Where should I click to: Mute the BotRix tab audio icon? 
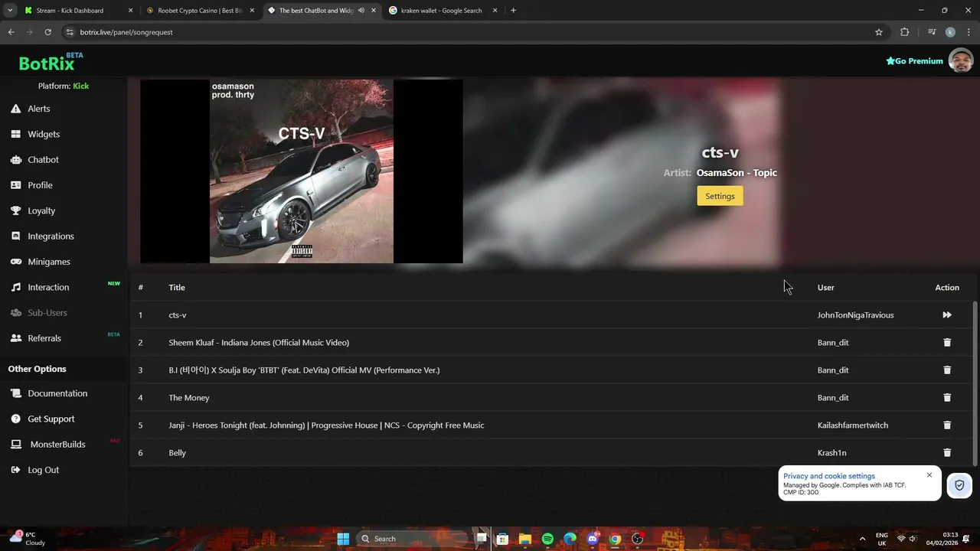click(361, 11)
